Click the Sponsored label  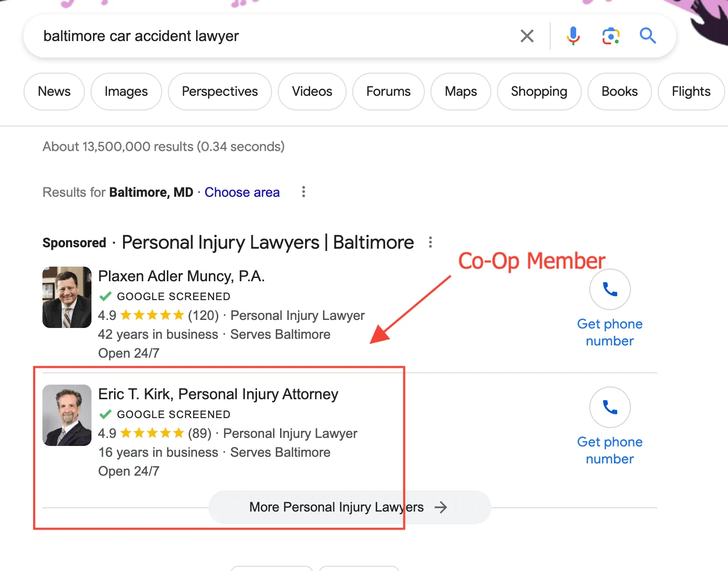point(74,243)
